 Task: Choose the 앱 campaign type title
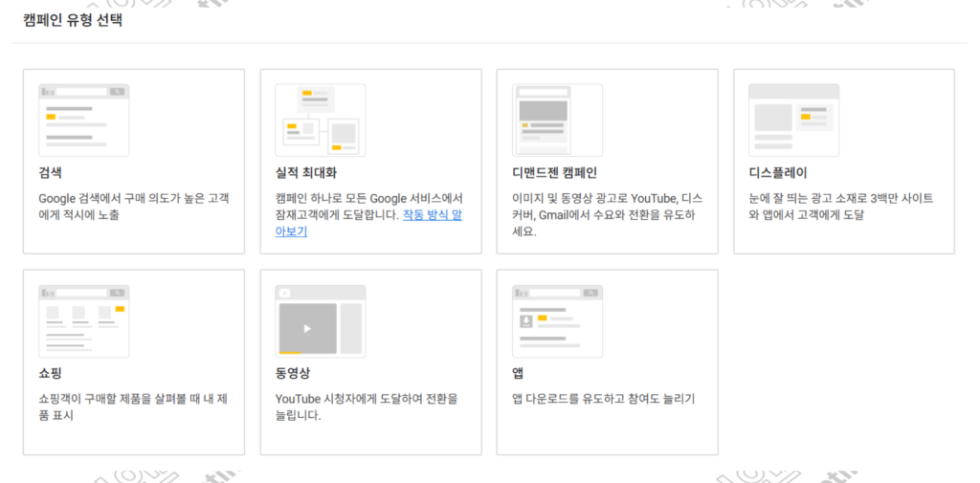point(518,374)
